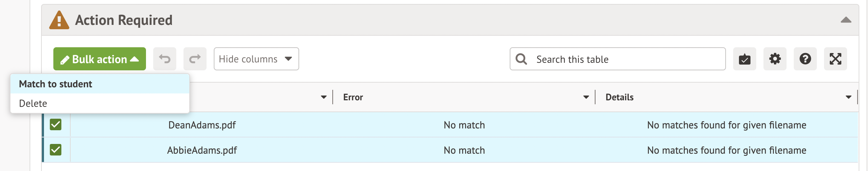
Task: Uncheck the DeanAdams.pdf row checkbox
Action: pos(56,124)
